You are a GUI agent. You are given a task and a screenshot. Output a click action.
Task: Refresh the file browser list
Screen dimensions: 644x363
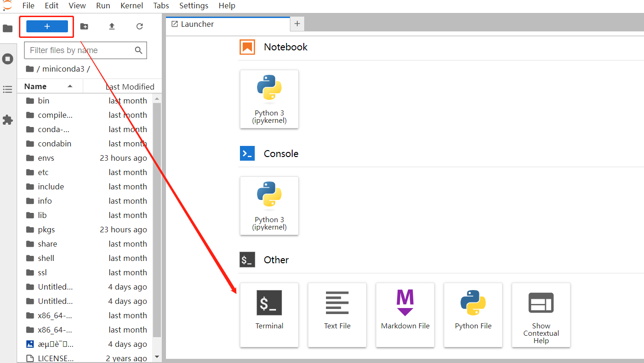(x=140, y=26)
